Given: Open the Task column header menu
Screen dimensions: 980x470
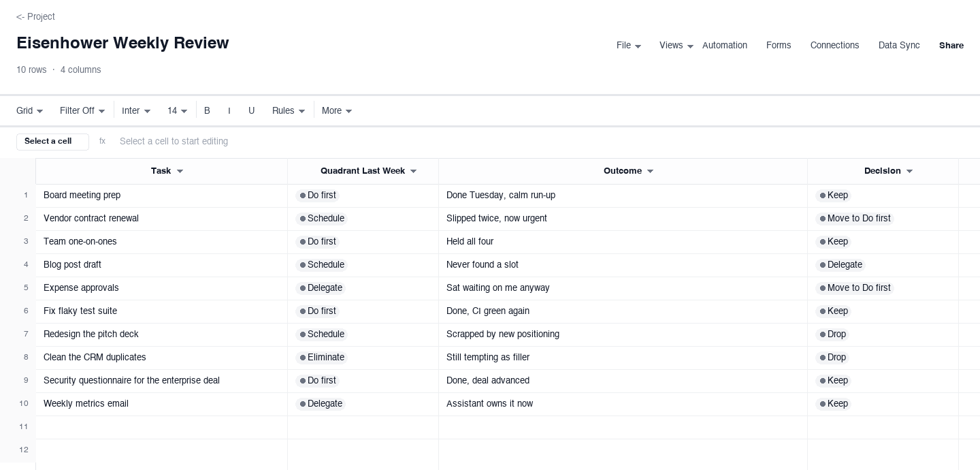Looking at the screenshot, I should click(x=180, y=172).
